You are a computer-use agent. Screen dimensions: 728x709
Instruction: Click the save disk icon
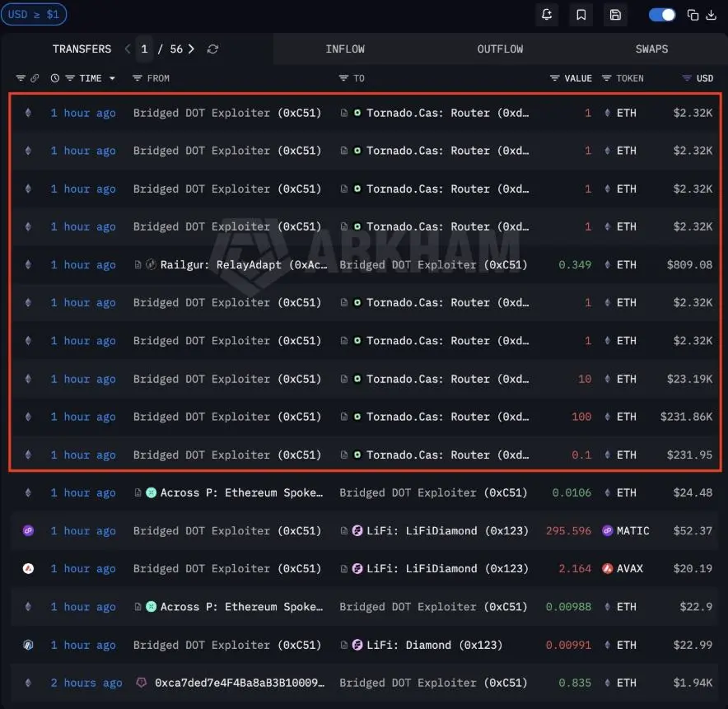coord(615,15)
